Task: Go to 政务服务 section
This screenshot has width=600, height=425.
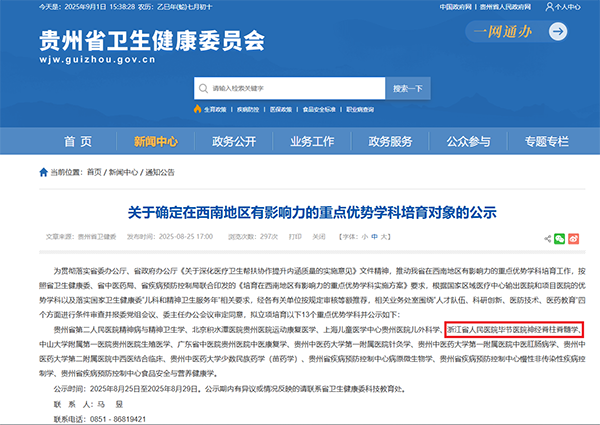Action: [390, 141]
